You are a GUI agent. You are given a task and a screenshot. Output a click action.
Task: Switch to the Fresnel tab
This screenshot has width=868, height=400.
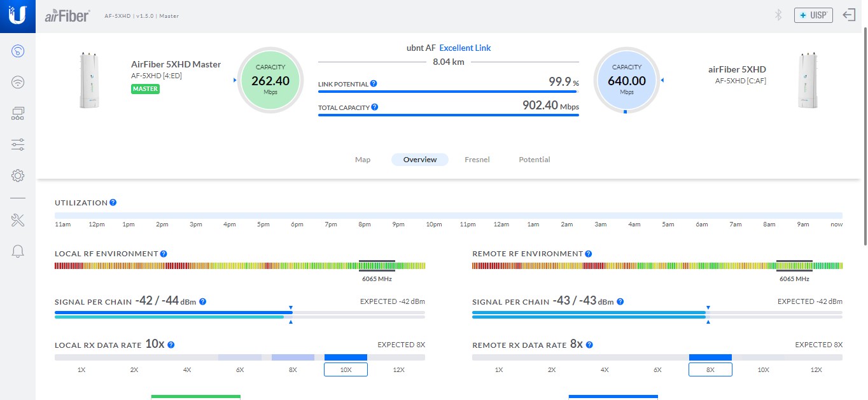477,160
